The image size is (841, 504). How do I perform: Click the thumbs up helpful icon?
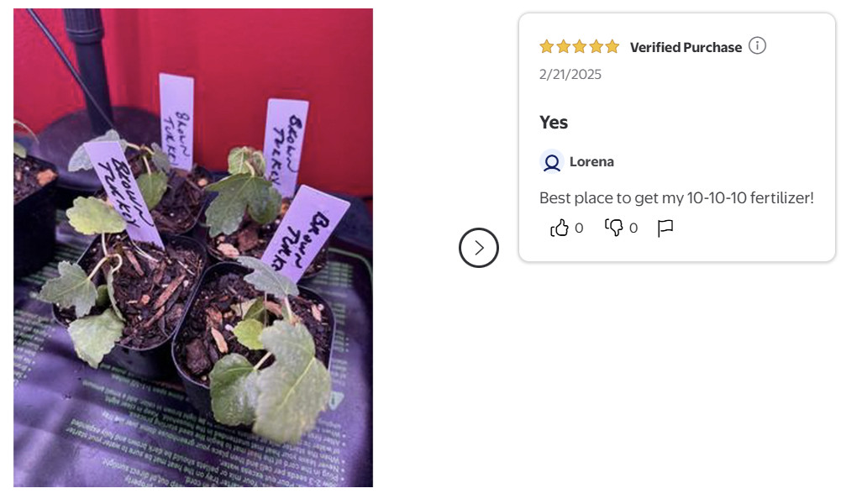tap(560, 228)
